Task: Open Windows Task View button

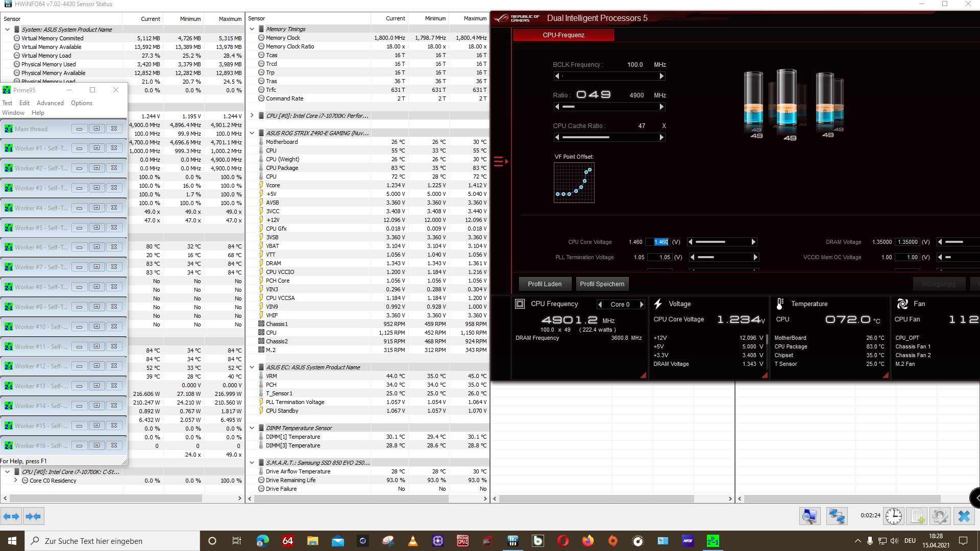Action: (237, 541)
